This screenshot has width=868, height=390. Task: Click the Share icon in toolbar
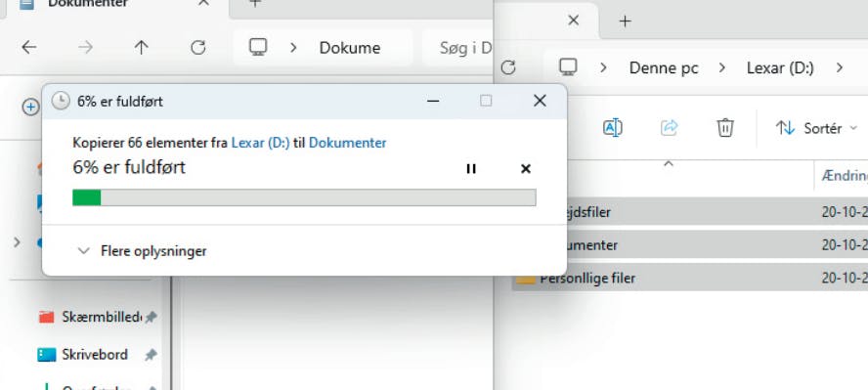click(x=670, y=128)
